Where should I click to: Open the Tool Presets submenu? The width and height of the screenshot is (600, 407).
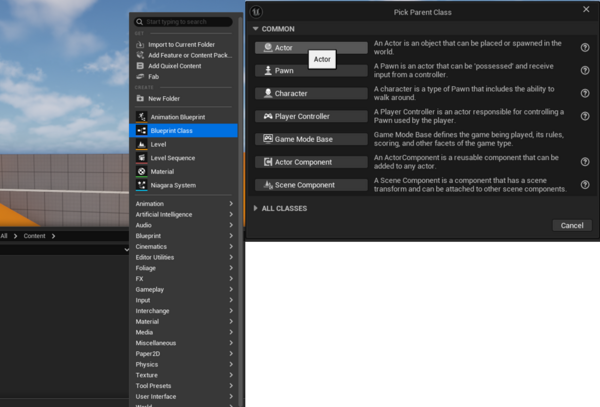click(184, 386)
